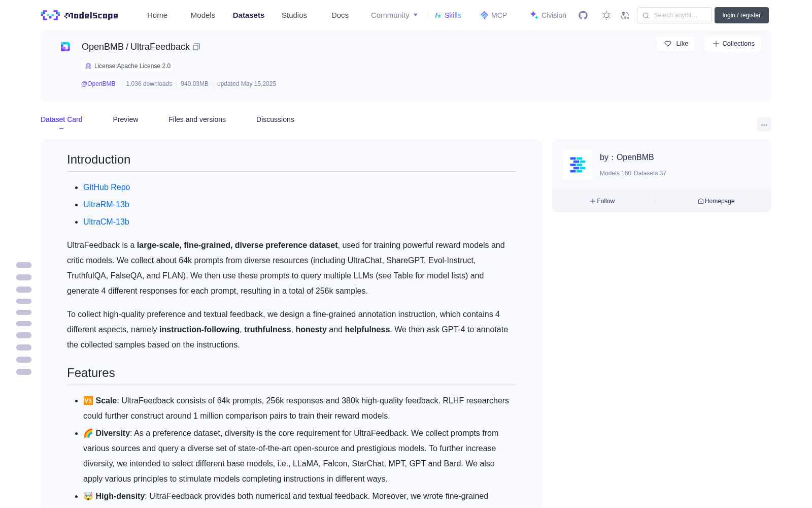Click the MCP diamond icon

coord(484,15)
